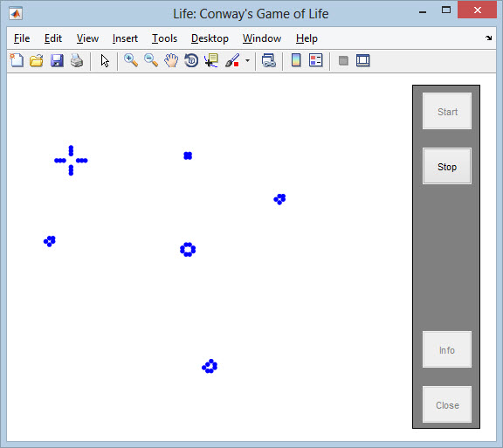Click the cross-shaped blue cell pattern
The height and width of the screenshot is (448, 503).
[x=71, y=161]
